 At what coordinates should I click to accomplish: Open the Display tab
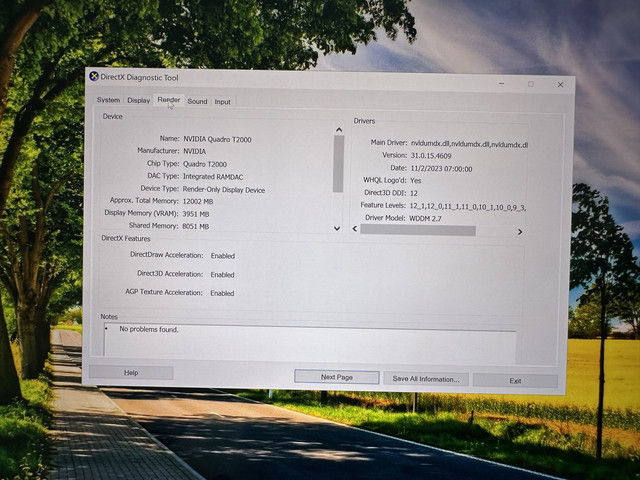click(139, 100)
